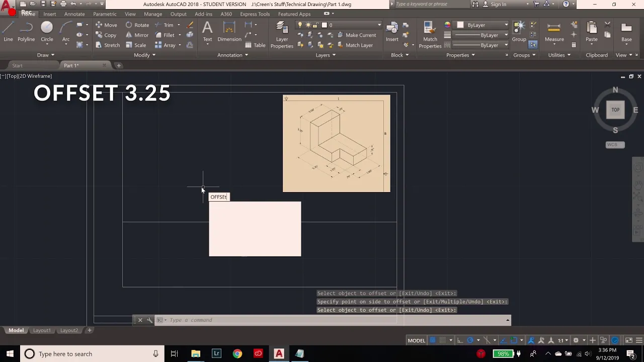
Task: Expand the Properties panel
Action: point(460,55)
